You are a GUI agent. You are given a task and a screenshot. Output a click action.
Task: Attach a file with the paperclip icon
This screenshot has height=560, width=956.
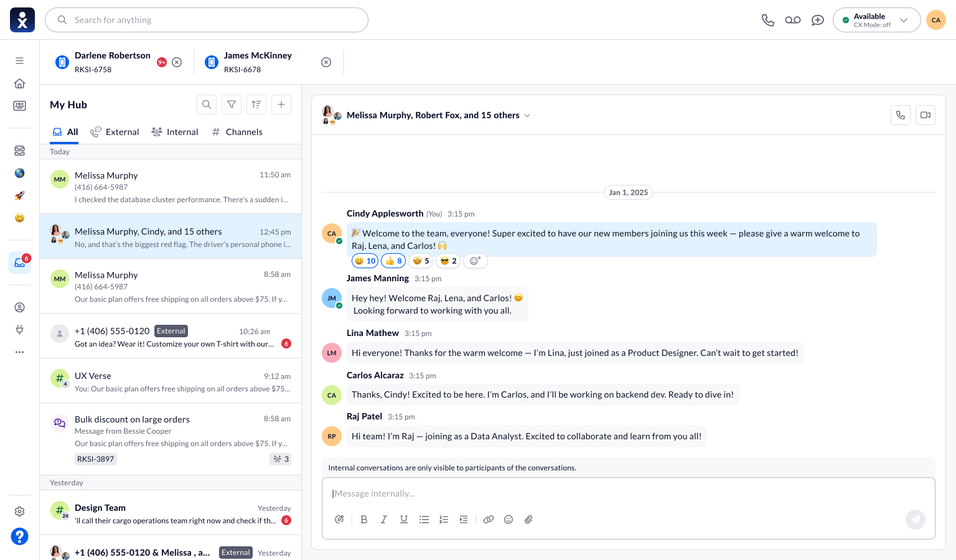(528, 520)
